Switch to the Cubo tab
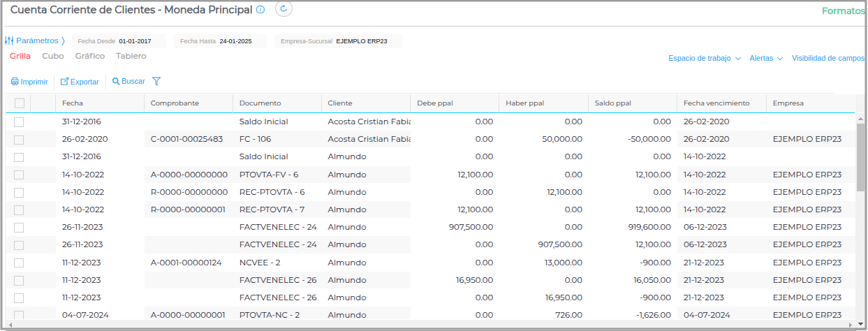The image size is (868, 331). coord(53,56)
